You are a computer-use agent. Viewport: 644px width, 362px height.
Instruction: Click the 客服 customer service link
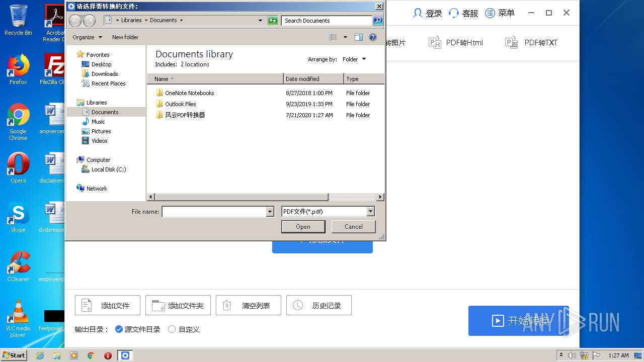[x=463, y=13]
